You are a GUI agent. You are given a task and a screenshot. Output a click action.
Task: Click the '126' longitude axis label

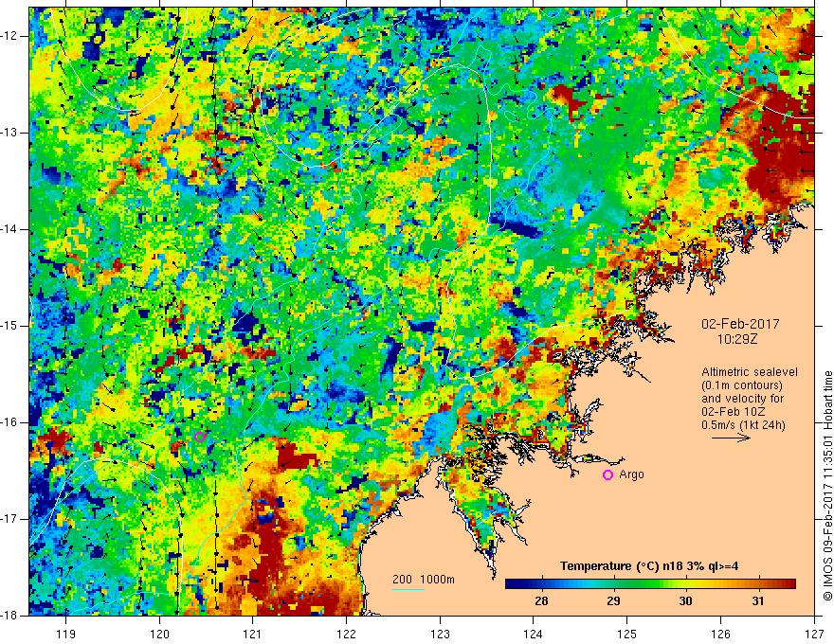(720, 634)
